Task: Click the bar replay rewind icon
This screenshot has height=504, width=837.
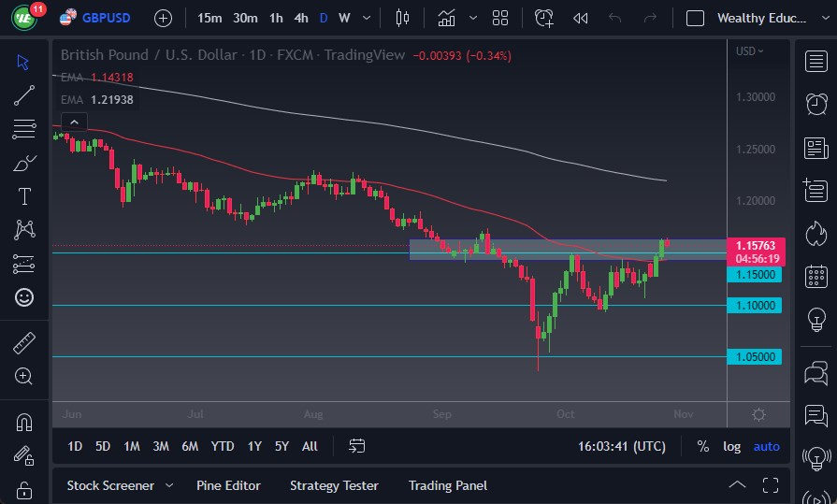Action: [580, 18]
